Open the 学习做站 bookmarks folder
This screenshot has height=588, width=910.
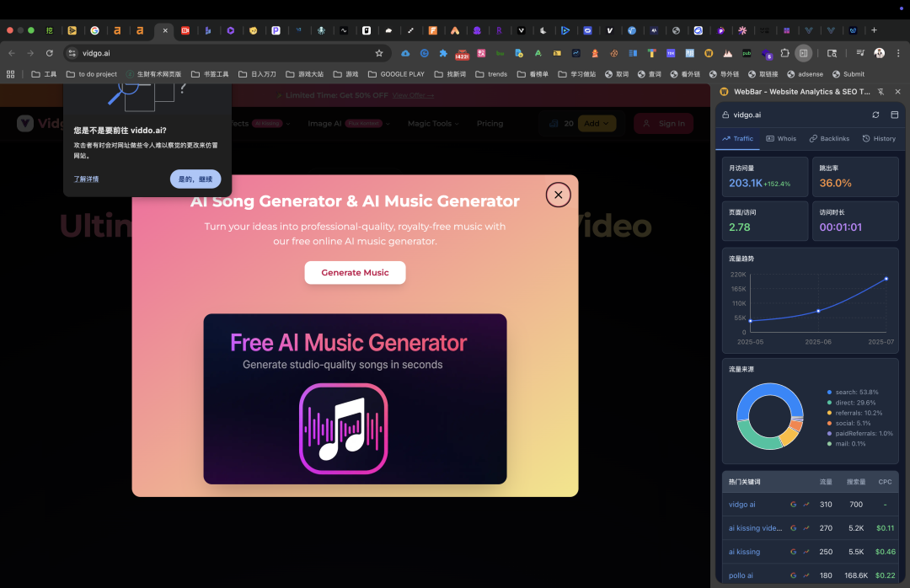point(577,74)
